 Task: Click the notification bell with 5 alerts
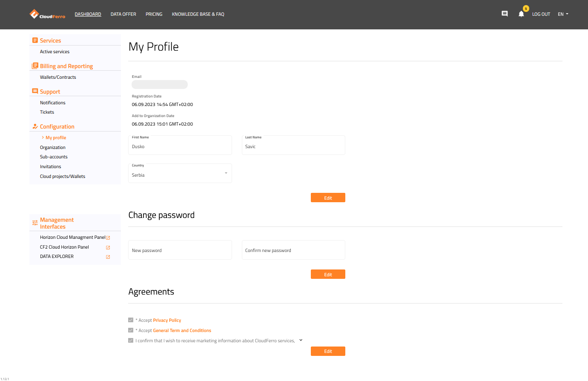coord(521,14)
